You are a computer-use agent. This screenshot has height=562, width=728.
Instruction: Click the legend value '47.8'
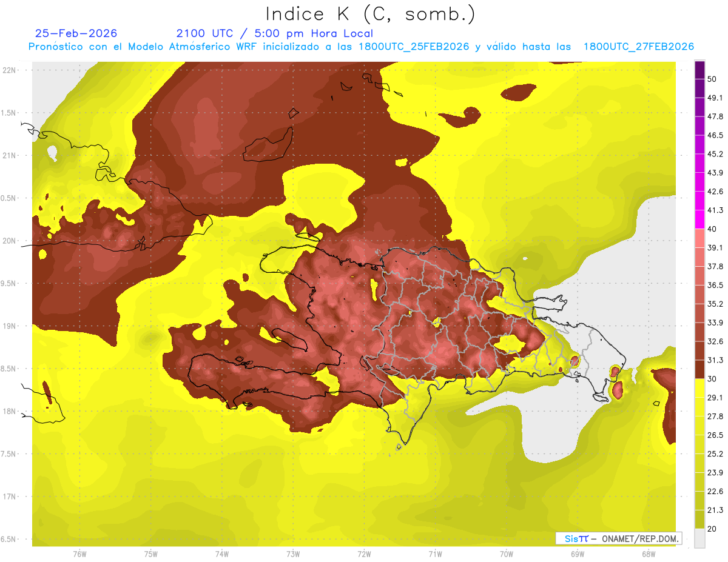coord(715,116)
